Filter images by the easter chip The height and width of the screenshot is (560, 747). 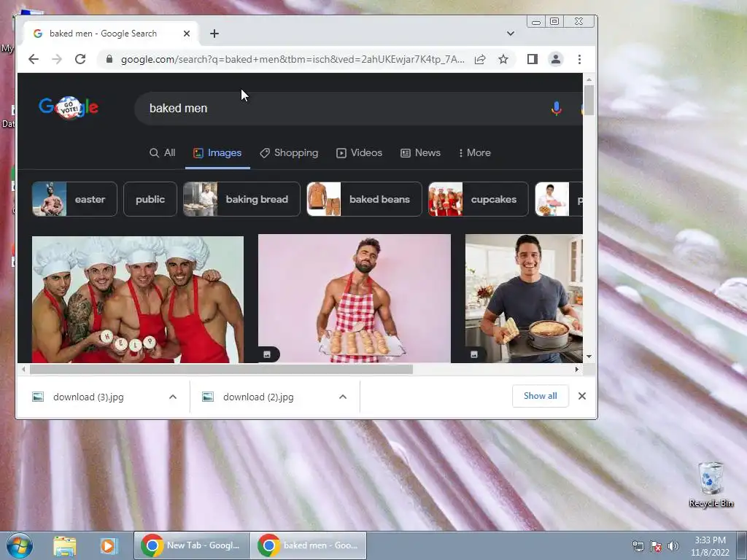click(74, 199)
